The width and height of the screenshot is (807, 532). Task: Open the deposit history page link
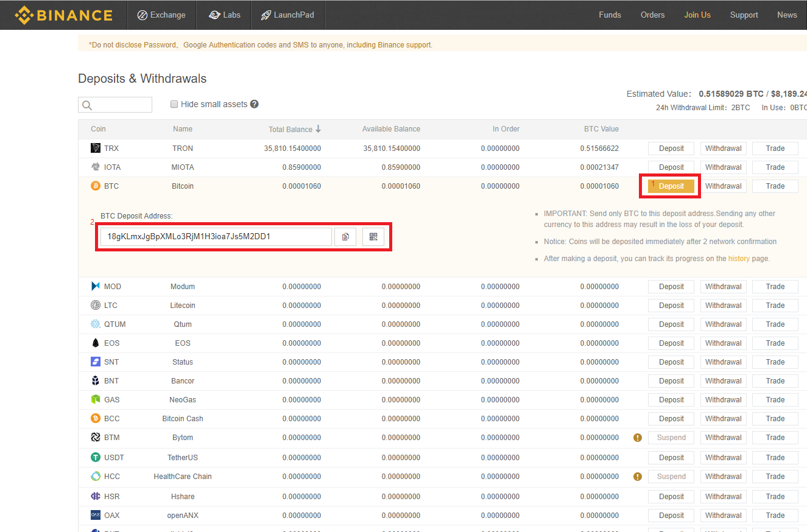pos(739,259)
